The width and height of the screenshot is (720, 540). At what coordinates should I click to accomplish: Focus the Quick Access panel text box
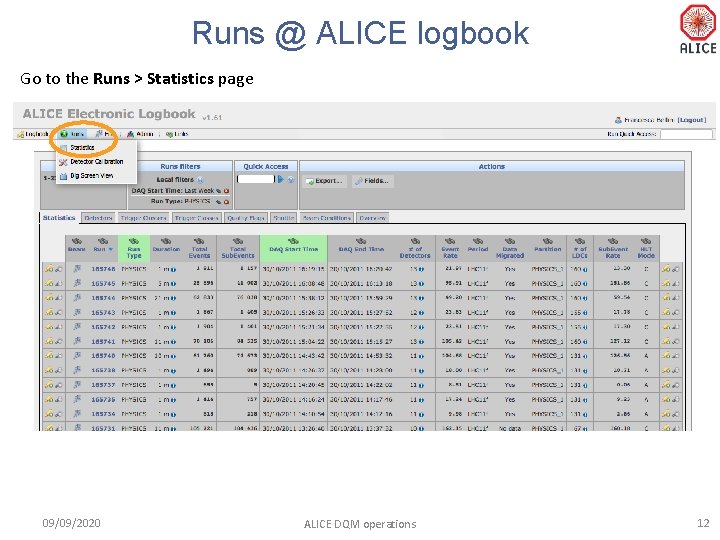(255, 179)
